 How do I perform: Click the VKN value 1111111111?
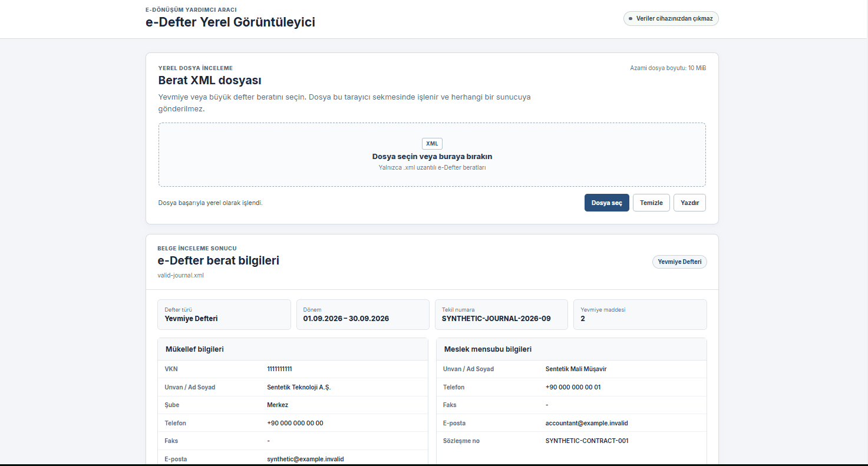coord(279,369)
